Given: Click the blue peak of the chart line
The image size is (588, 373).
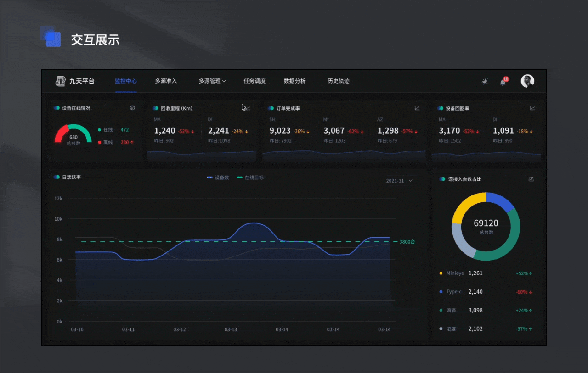Looking at the screenshot, I should 253,223.
